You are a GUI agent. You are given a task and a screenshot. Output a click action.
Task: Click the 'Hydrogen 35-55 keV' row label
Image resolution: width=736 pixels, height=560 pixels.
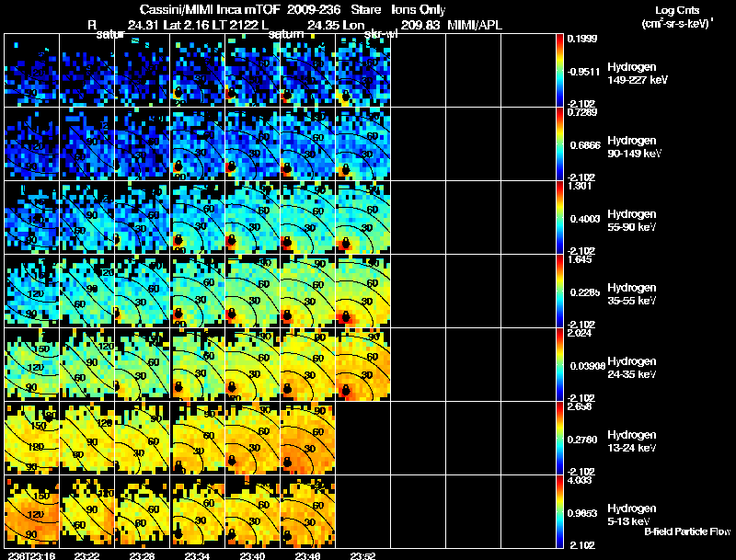pyautogui.click(x=632, y=294)
